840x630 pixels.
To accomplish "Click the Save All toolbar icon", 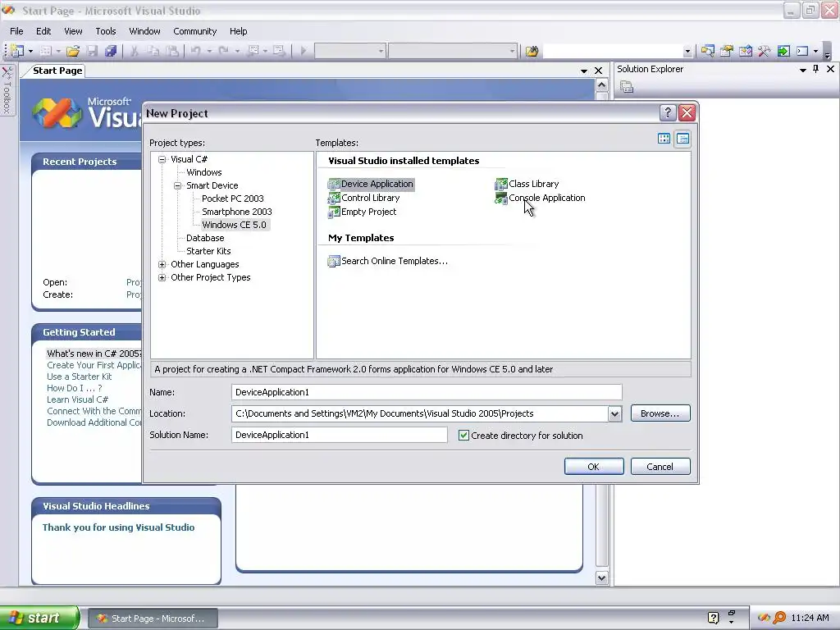I will (x=111, y=51).
